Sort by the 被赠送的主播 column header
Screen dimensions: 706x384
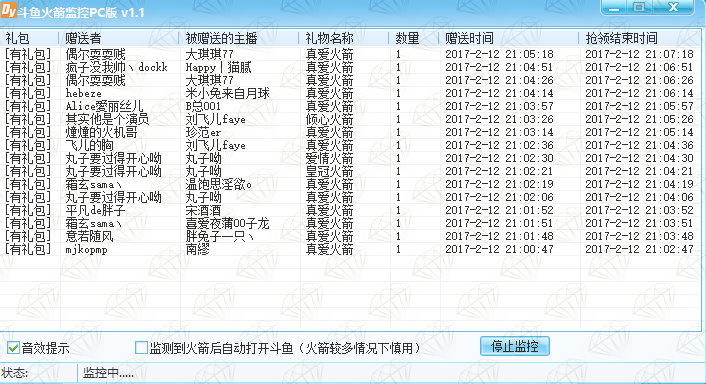click(239, 38)
